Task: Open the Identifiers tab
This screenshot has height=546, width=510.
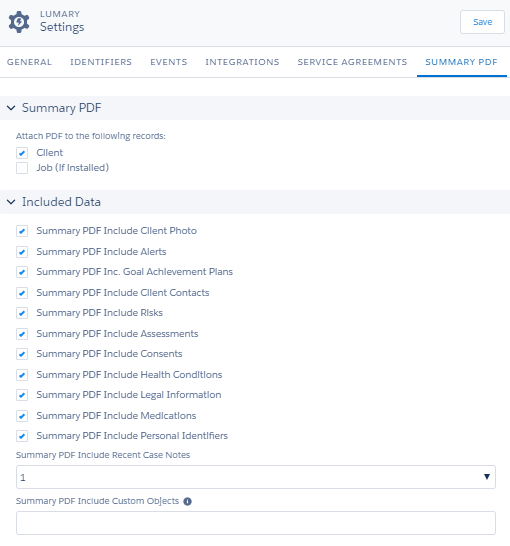Action: tap(101, 62)
